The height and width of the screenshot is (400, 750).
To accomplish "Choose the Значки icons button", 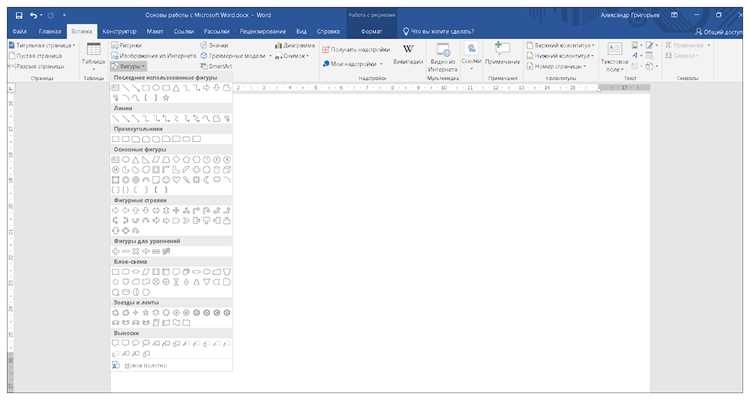I will 214,45.
